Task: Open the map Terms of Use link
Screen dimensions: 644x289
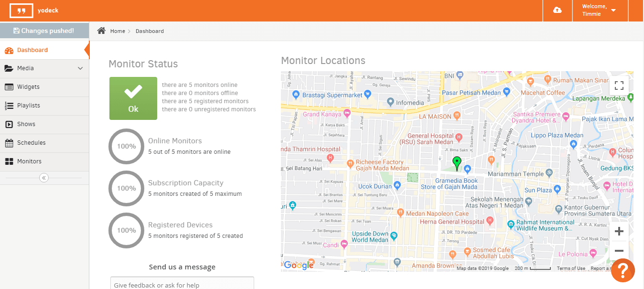Action: pyautogui.click(x=571, y=268)
